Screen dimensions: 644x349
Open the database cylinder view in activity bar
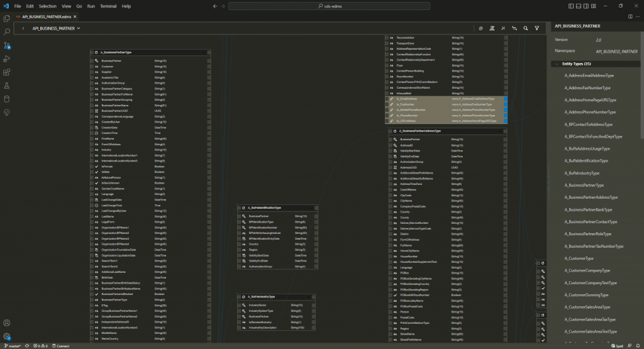[x=6, y=99]
